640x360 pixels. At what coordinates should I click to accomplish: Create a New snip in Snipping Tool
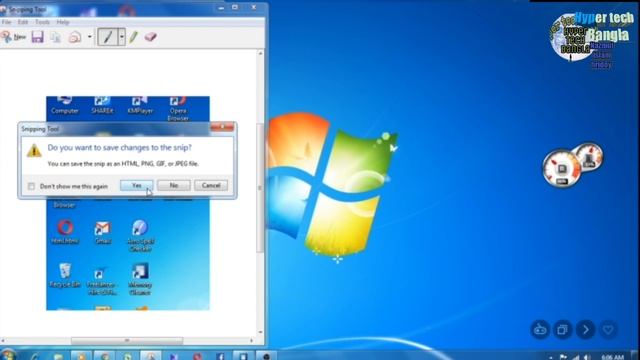[x=13, y=37]
